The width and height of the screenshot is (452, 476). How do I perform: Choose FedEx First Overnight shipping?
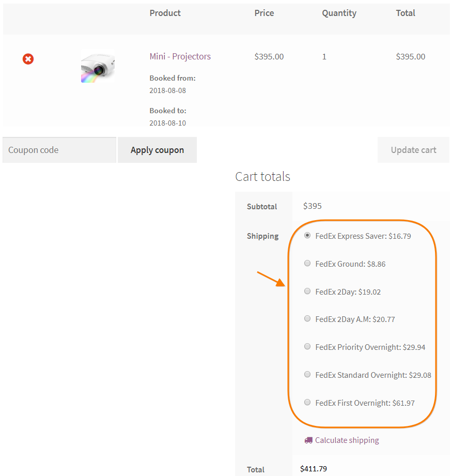[x=307, y=402]
